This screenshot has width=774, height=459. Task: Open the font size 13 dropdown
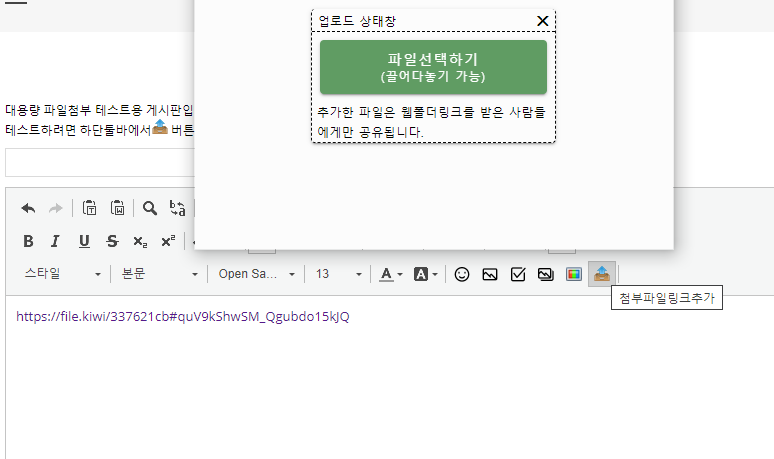338,274
